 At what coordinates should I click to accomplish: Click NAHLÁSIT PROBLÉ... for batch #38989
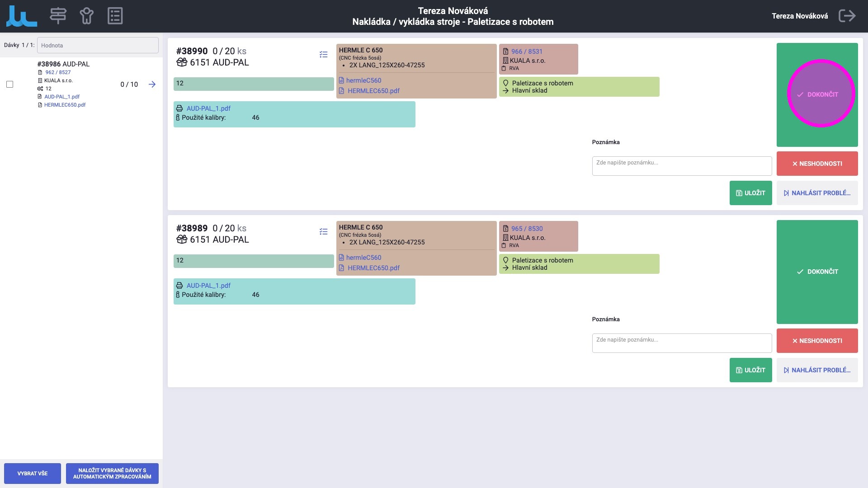[x=817, y=370]
